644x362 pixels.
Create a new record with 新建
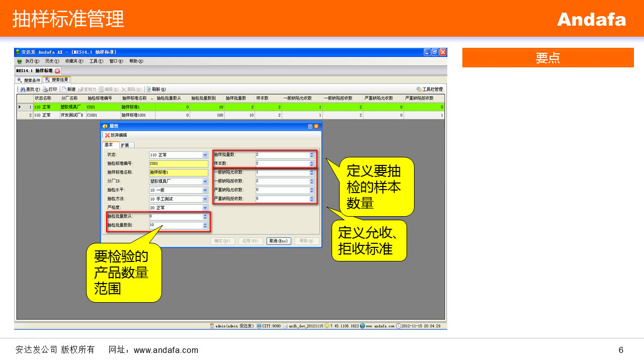point(65,89)
